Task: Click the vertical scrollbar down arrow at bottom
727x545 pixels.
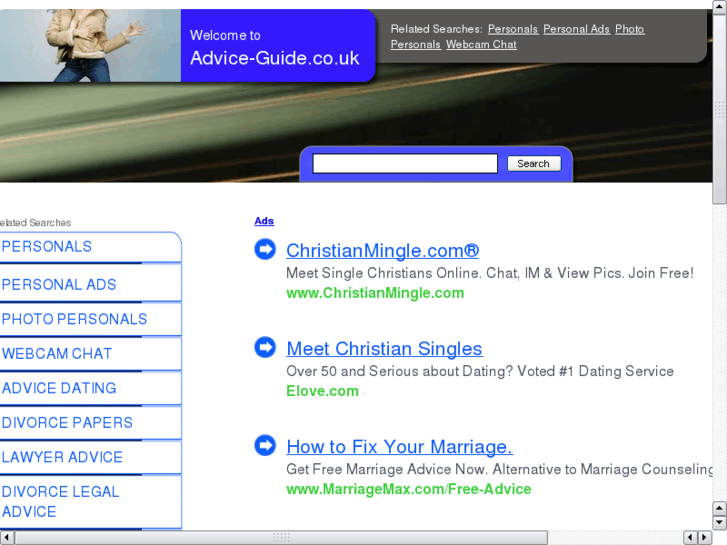Action: point(720,523)
